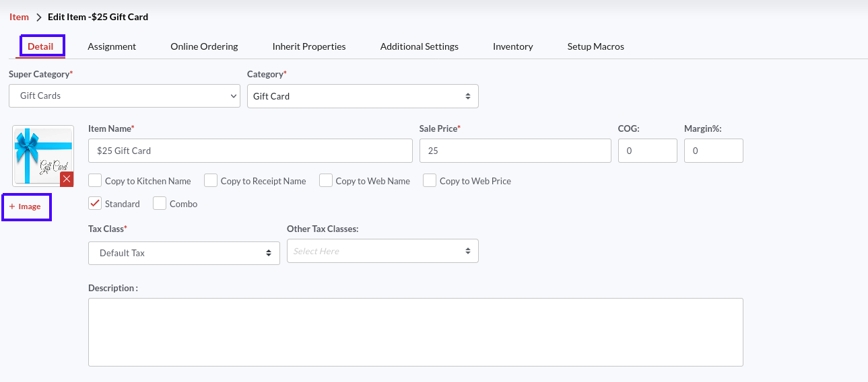Click the Category sort arrows icon
The width and height of the screenshot is (868, 382).
[468, 96]
